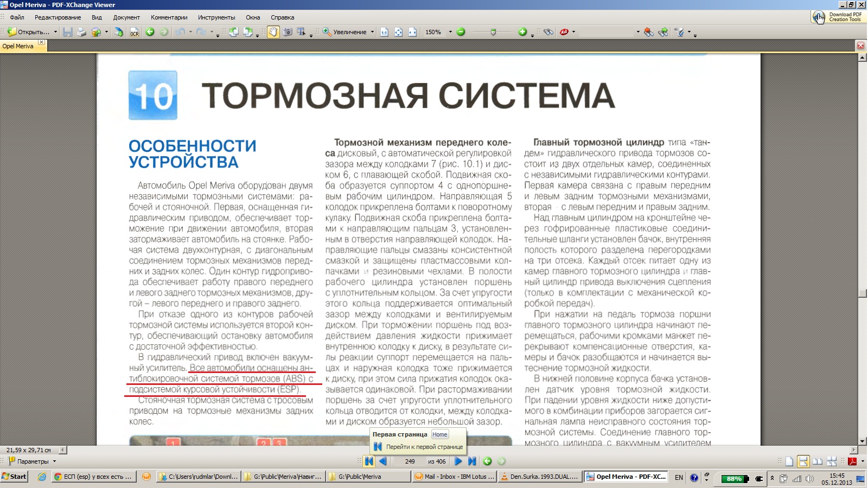Go to next page arrow
868x488 pixels.
pos(458,461)
